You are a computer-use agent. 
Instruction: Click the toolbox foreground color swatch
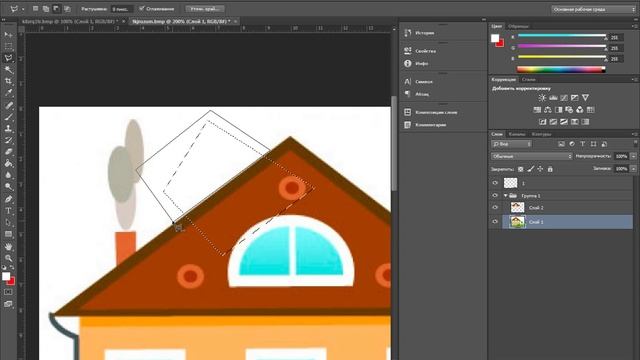(x=6, y=276)
